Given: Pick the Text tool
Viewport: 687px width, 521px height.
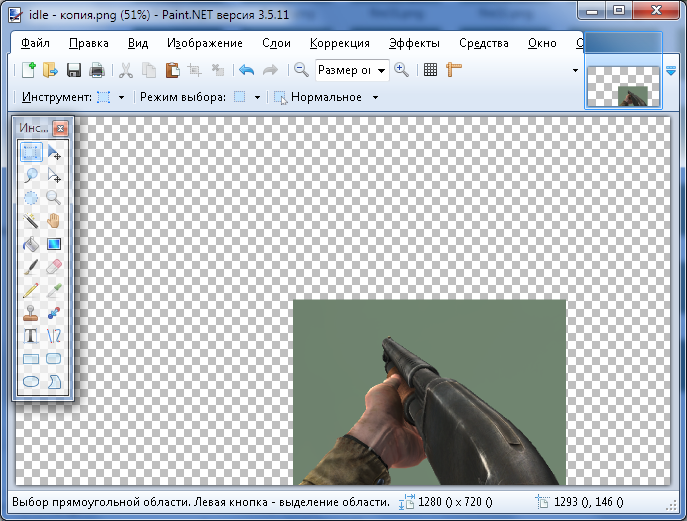Looking at the screenshot, I should [32, 336].
